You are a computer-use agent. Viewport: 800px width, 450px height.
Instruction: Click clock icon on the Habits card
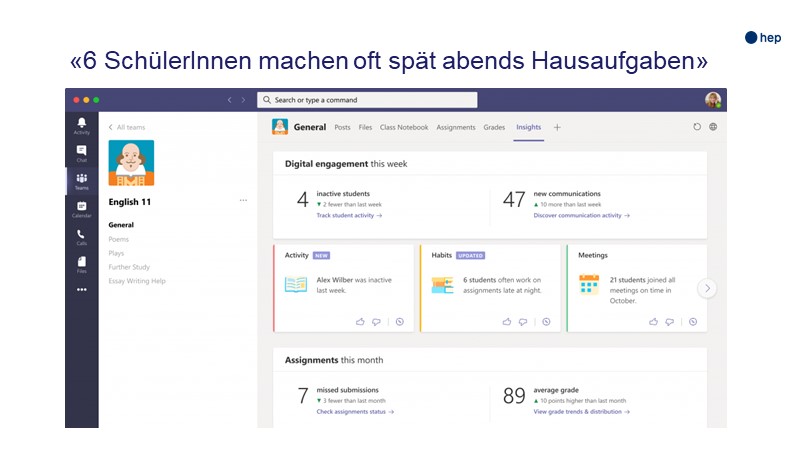(x=546, y=322)
